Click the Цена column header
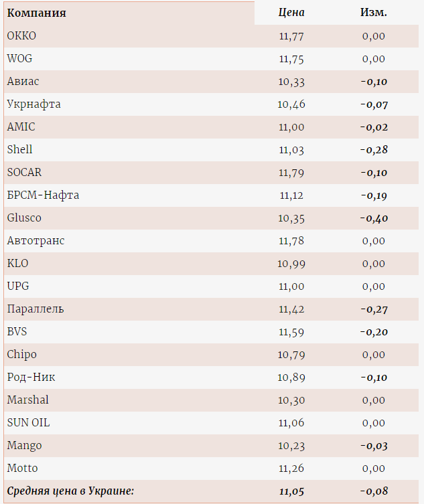Image resolution: width=424 pixels, height=504 pixels. (x=291, y=13)
